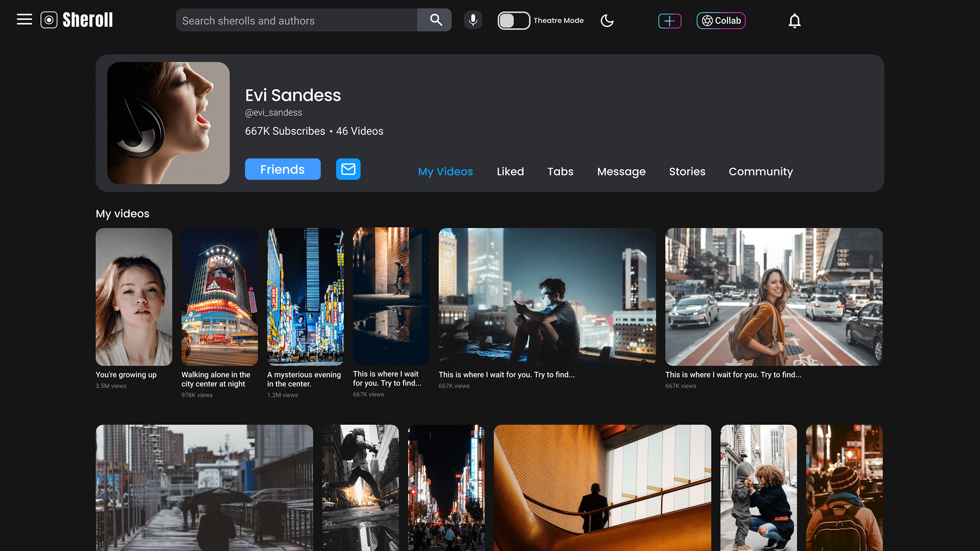Click the envelope message icon button

point(348,169)
